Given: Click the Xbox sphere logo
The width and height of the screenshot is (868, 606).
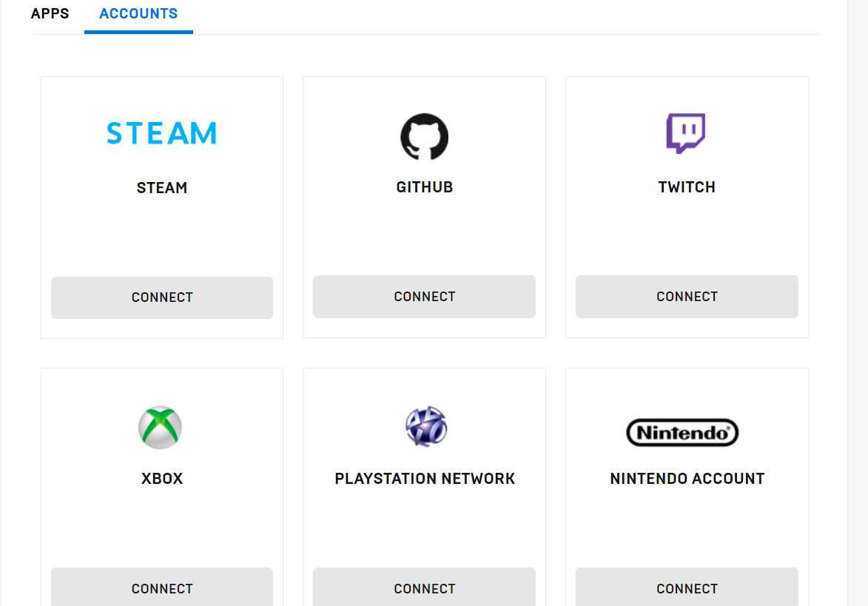Looking at the screenshot, I should click(160, 428).
